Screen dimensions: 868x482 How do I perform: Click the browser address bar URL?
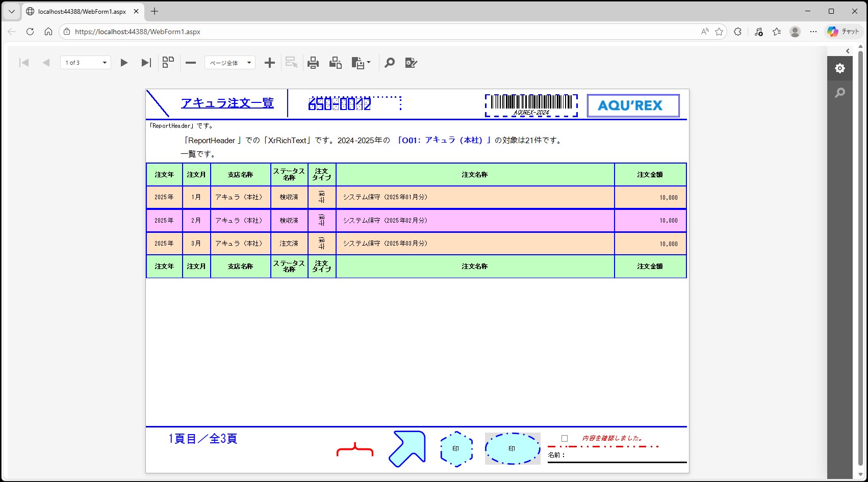click(138, 32)
